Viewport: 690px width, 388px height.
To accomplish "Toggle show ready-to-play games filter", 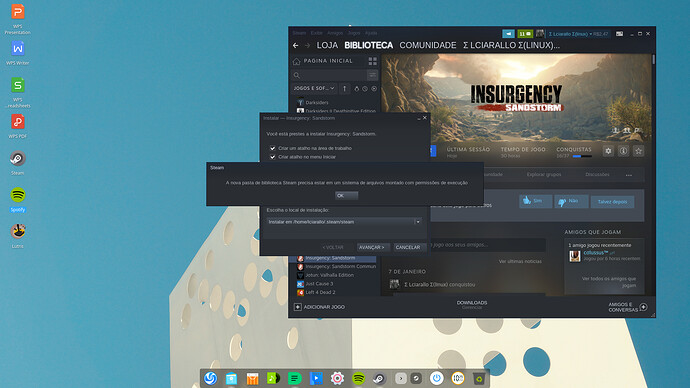I will (x=374, y=88).
